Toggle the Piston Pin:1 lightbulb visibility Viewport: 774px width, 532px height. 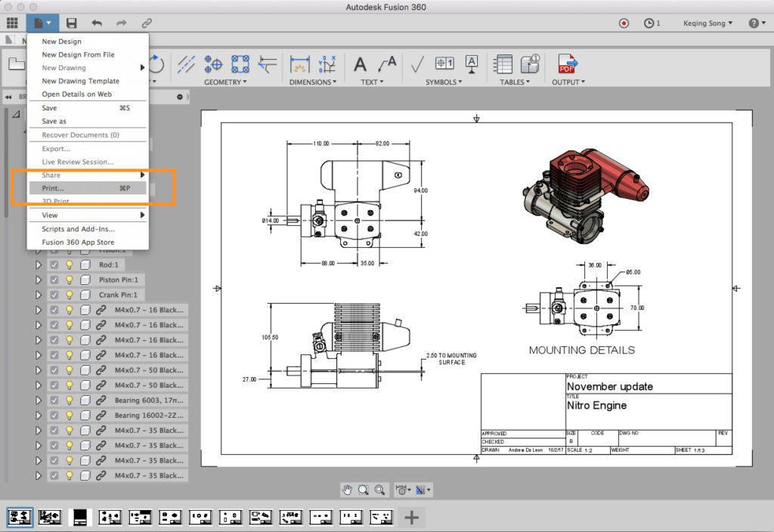pyautogui.click(x=70, y=280)
